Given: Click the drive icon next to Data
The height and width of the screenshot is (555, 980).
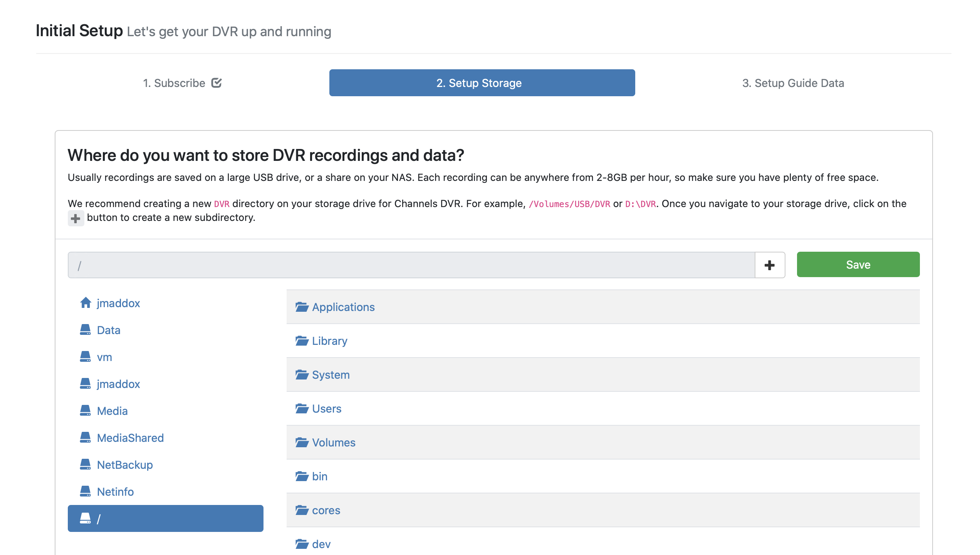Looking at the screenshot, I should [86, 330].
